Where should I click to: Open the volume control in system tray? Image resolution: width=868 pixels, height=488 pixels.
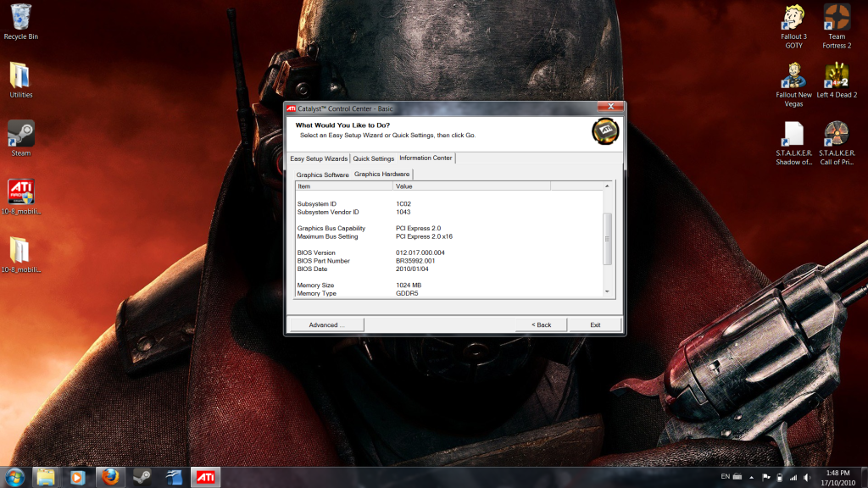pyautogui.click(x=807, y=477)
